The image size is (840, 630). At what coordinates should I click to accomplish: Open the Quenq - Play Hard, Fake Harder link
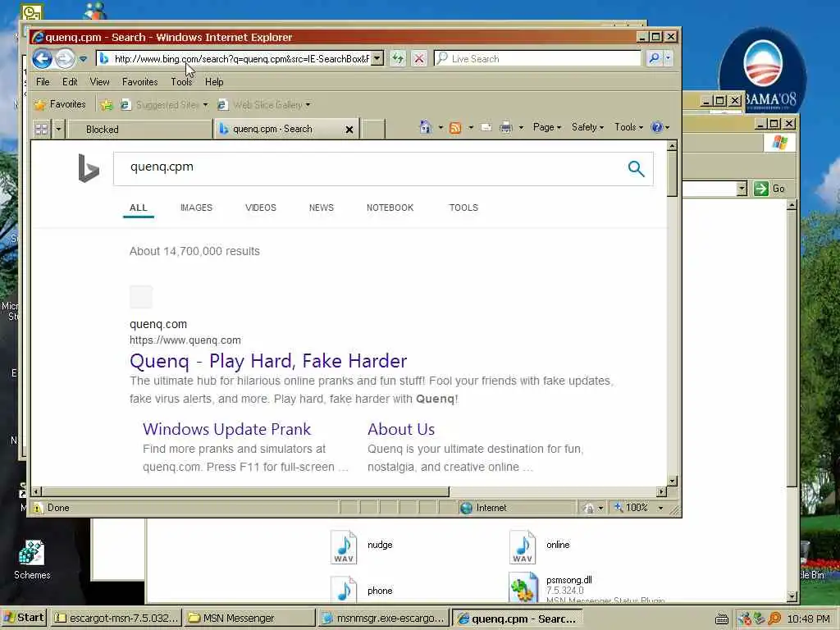(x=268, y=361)
